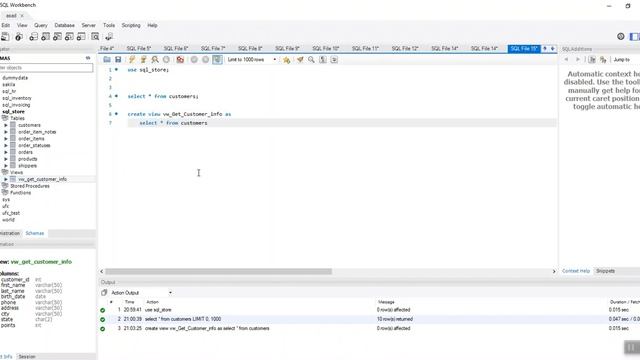640x360 pixels.
Task: Click the create function icon
Action: tap(81, 37)
